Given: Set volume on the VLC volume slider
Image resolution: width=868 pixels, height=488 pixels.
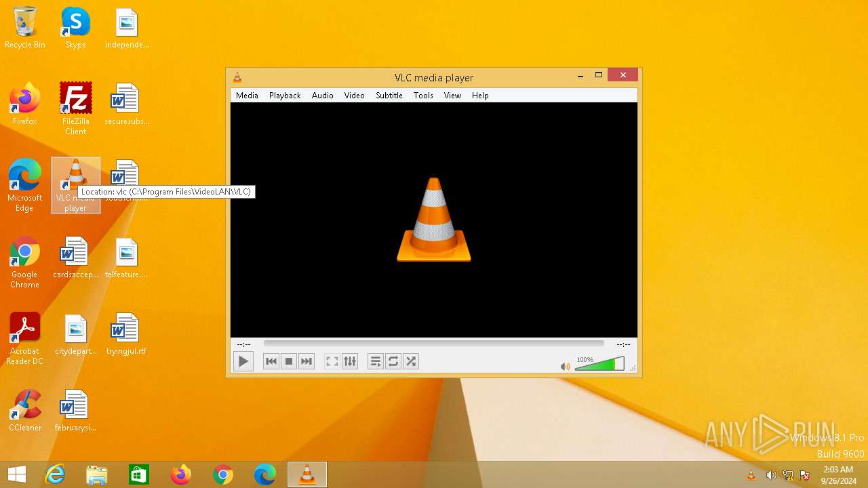Looking at the screenshot, I should 599,364.
